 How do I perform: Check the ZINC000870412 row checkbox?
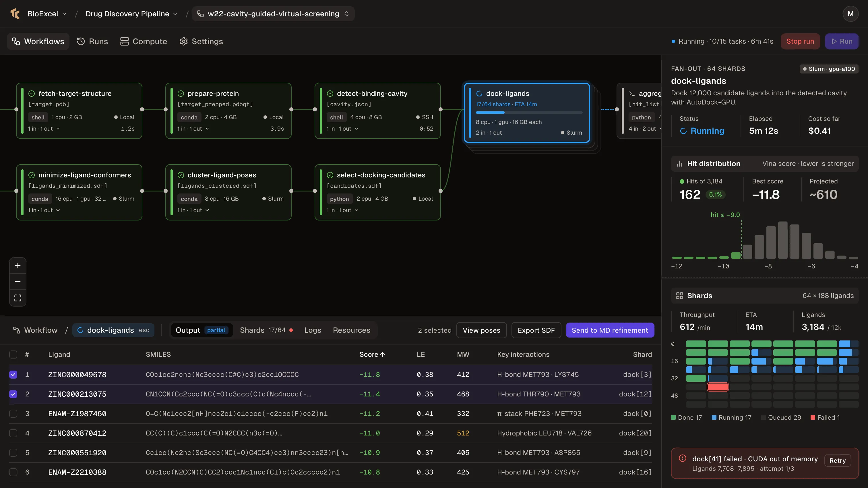click(x=13, y=433)
